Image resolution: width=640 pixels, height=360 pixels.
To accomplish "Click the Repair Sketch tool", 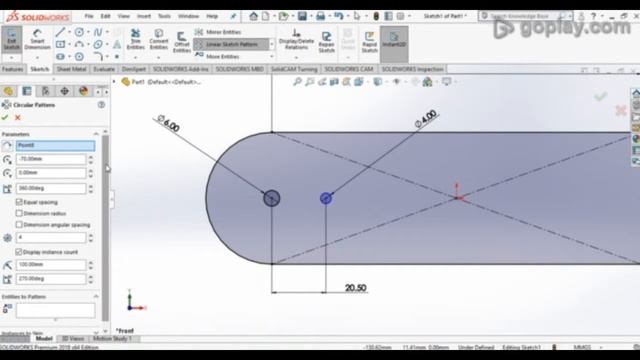I will pyautogui.click(x=326, y=42).
